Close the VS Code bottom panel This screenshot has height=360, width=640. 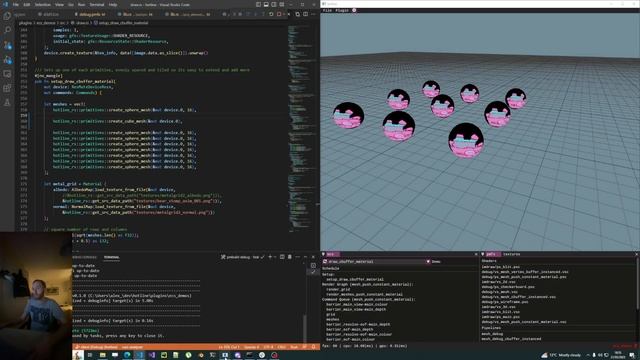pos(313,257)
